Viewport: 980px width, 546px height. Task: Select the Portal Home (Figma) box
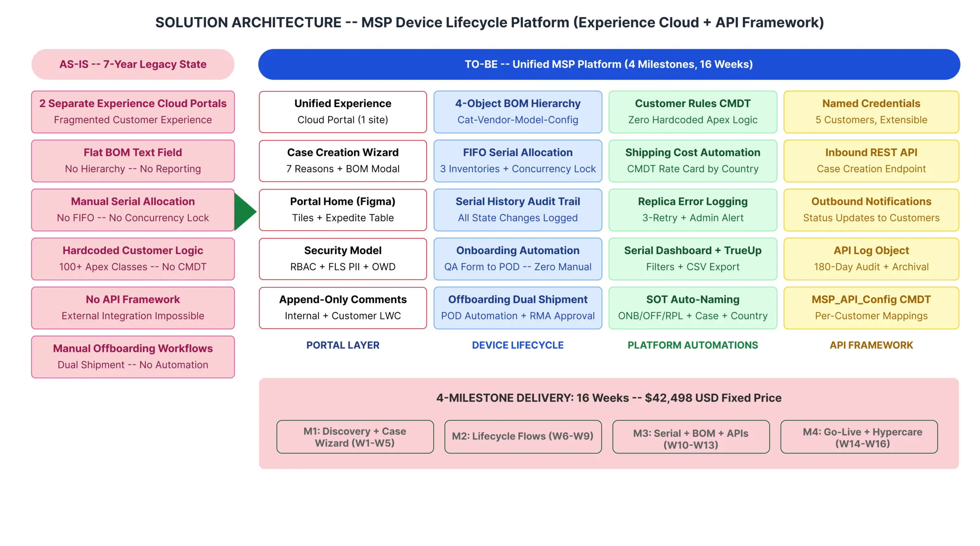[343, 209]
